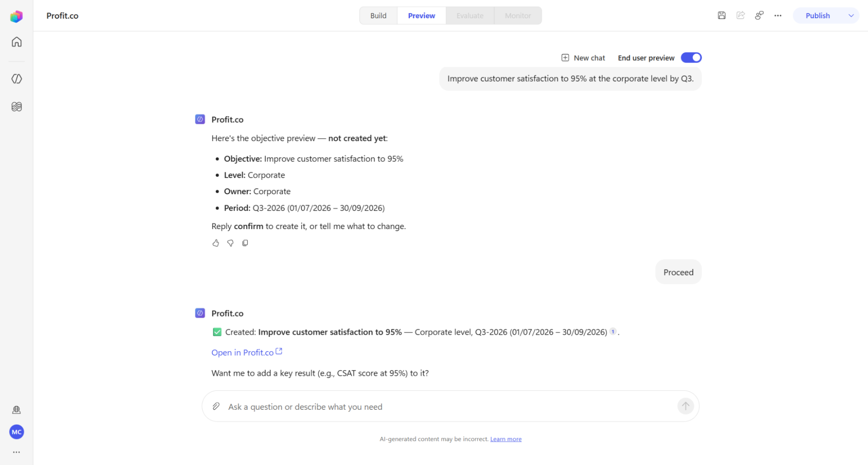The height and width of the screenshot is (465, 868).
Task: Open the sidebar's bottom ellipsis menu
Action: (17, 452)
